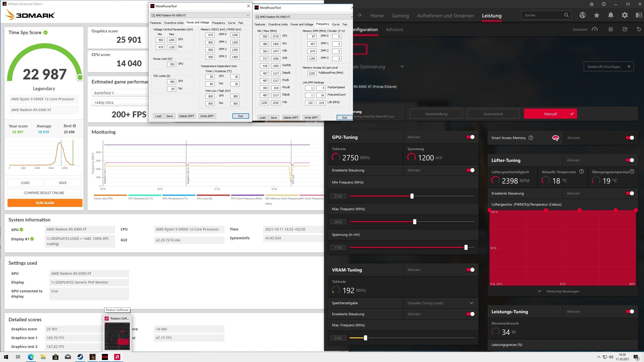Toggle the Lüfter-Tuning switch
Screen dimensions: 644x362
pyautogui.click(x=630, y=160)
